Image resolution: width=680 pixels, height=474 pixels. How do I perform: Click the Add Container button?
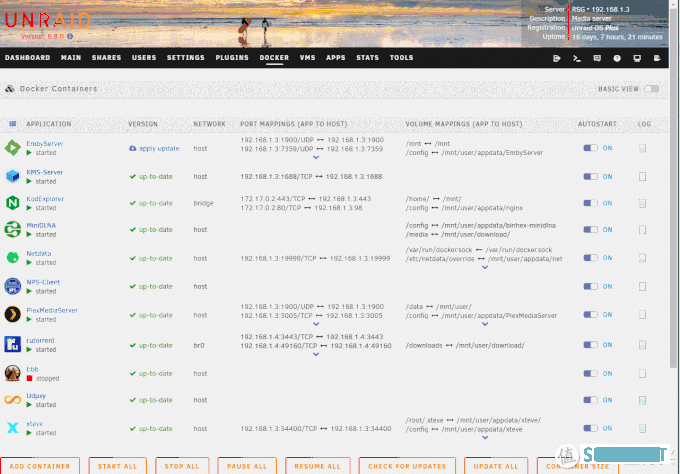pyautogui.click(x=40, y=466)
